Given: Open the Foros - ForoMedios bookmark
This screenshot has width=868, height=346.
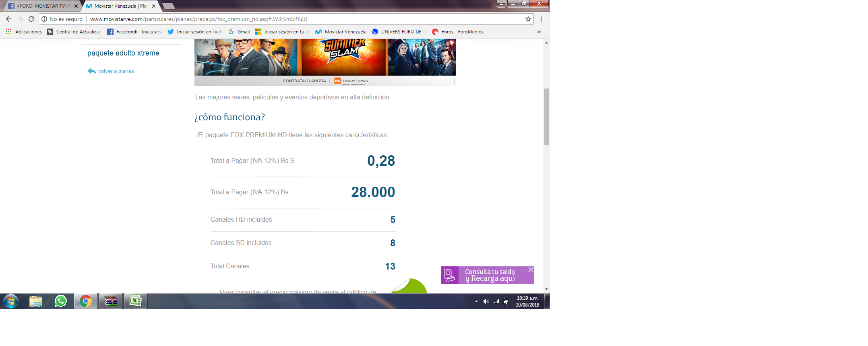Looking at the screenshot, I should tap(457, 32).
